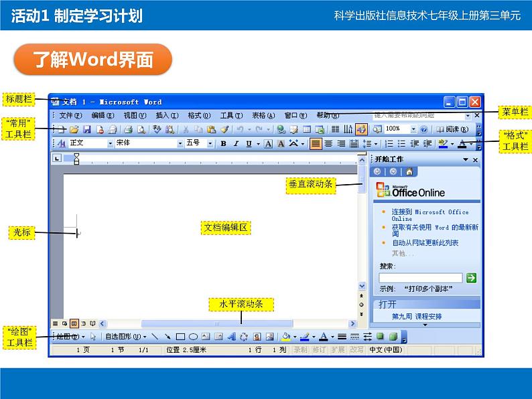Click the text Highlight color button

click(443, 144)
